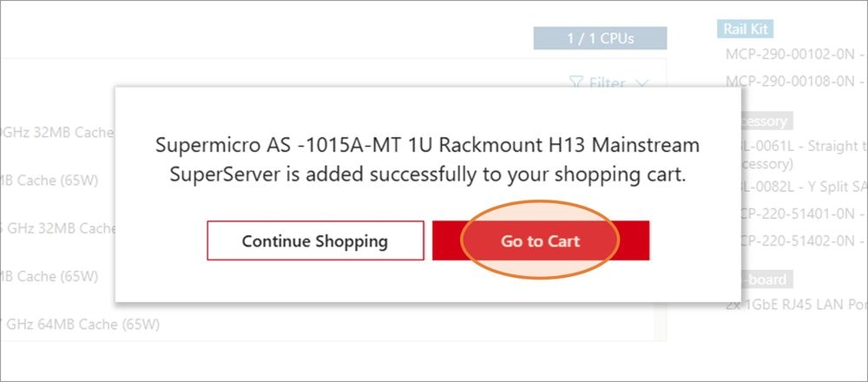The width and height of the screenshot is (868, 382).
Task: Expand the Filter dropdown chevron
Action: [641, 84]
